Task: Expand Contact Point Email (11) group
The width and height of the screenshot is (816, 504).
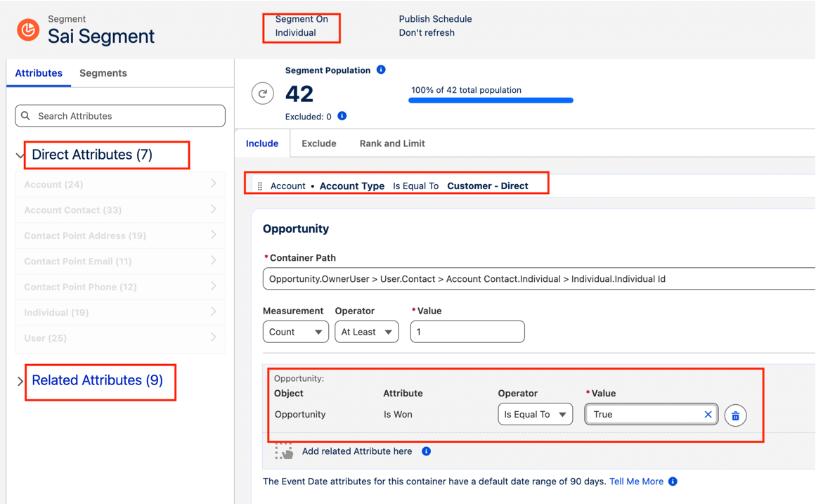Action: coord(120,261)
